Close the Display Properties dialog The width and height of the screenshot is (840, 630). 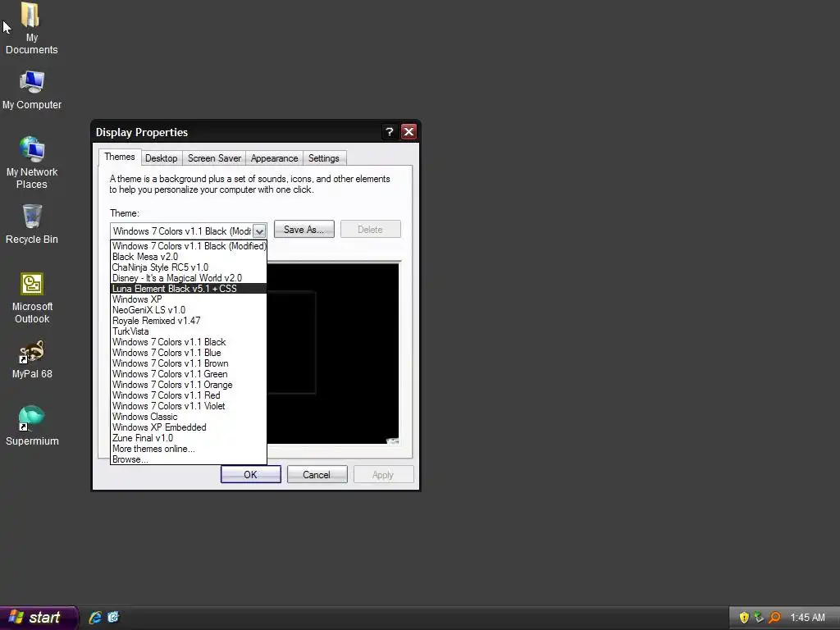409,132
